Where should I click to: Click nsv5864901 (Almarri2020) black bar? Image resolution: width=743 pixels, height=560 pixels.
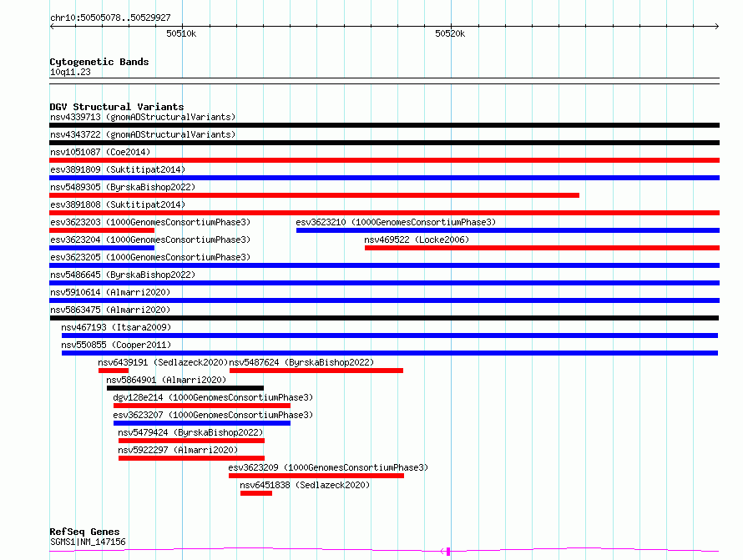coord(185,388)
